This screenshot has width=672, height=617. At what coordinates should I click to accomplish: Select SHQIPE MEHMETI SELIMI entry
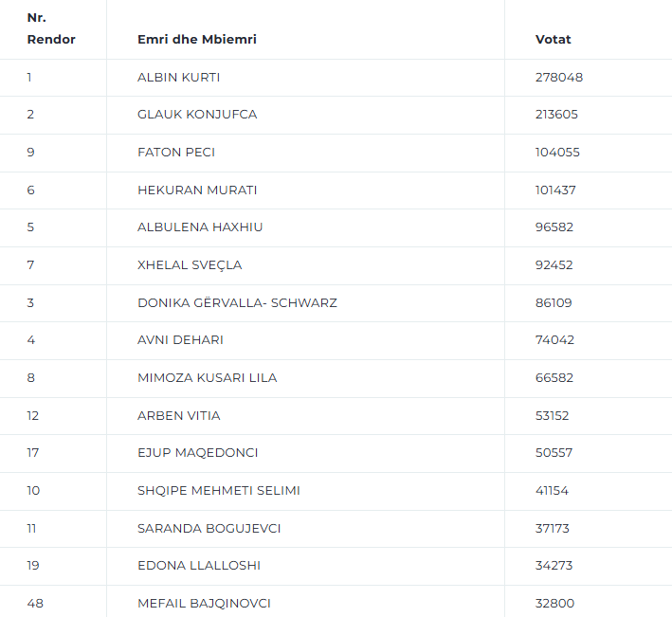coord(219,491)
